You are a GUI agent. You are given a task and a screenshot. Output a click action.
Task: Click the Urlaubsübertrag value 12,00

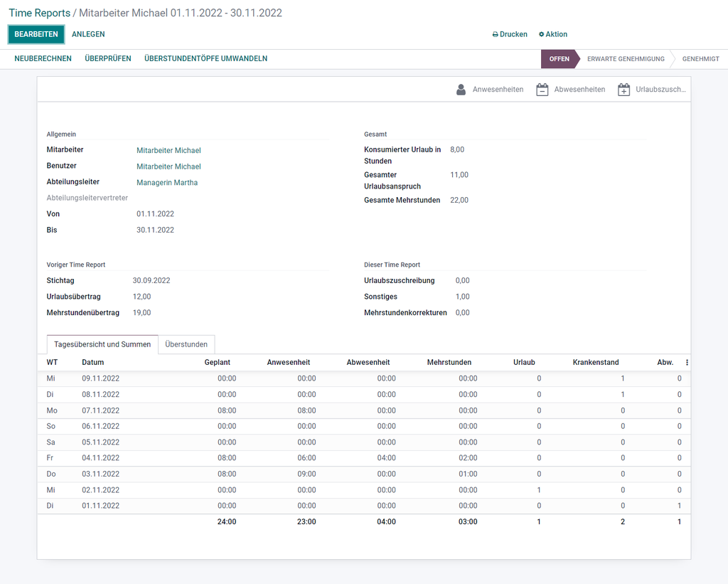click(141, 297)
